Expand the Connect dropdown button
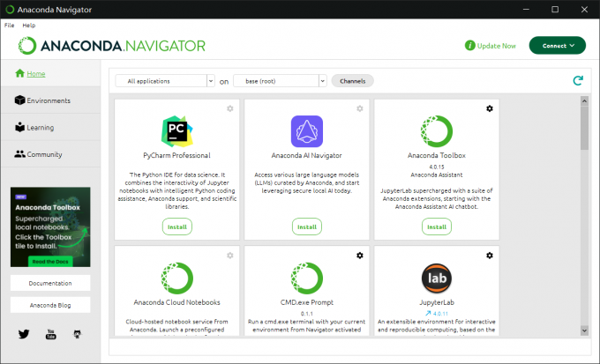600x364 pixels. point(557,46)
